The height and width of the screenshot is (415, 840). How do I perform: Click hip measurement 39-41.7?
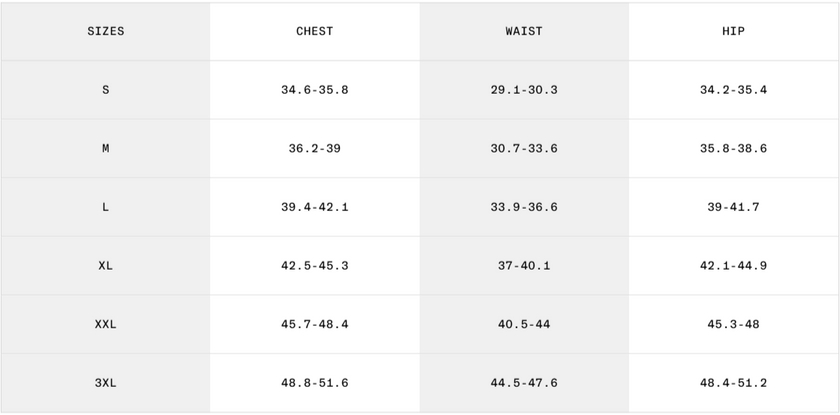pyautogui.click(x=733, y=207)
